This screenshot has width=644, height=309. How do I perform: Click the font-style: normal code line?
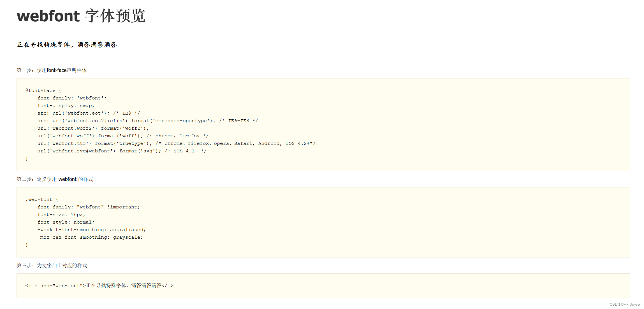(66, 222)
